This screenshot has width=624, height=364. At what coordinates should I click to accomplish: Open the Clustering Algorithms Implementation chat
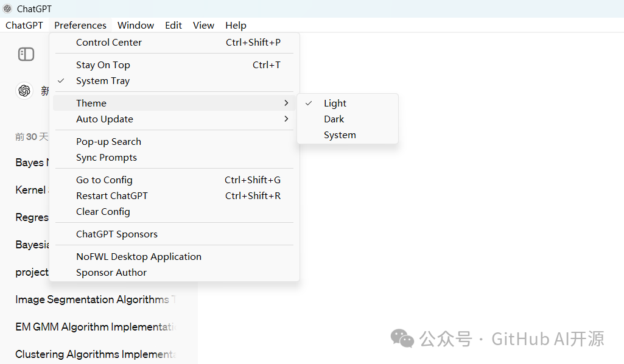96,354
